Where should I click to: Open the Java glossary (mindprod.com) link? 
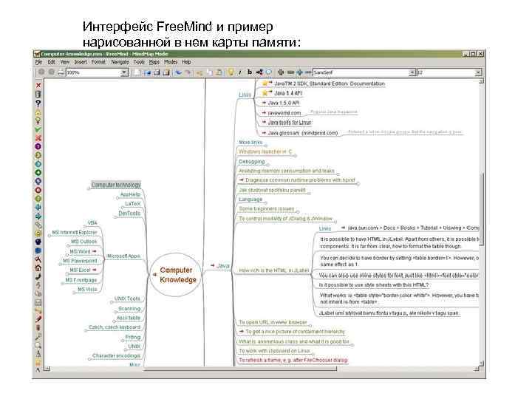click(299, 133)
